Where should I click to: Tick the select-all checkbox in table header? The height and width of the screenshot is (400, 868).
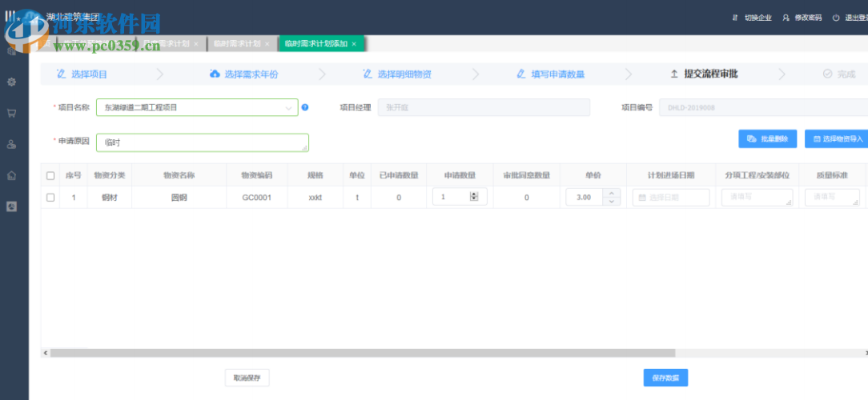[x=50, y=175]
